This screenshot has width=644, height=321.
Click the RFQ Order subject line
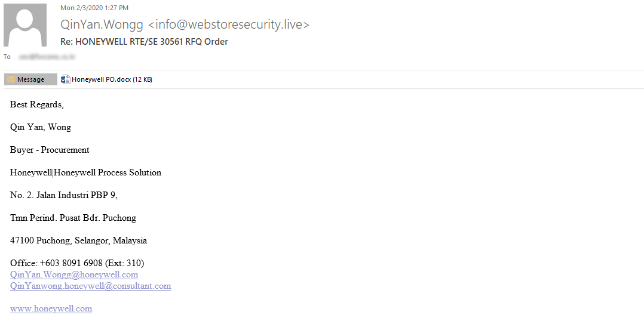coord(144,42)
